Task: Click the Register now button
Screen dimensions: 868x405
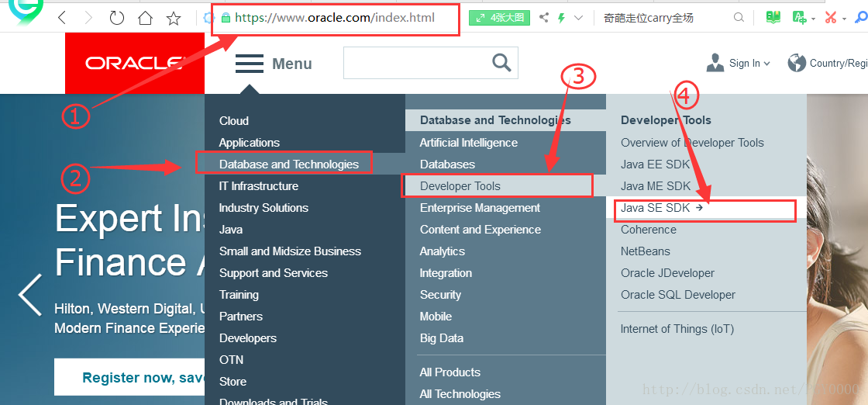Action: pyautogui.click(x=129, y=377)
